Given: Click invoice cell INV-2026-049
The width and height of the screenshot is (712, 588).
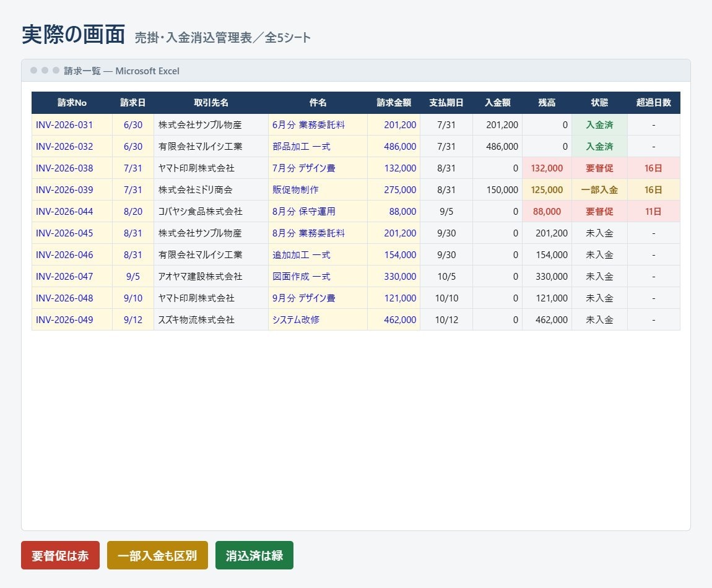Looking at the screenshot, I should (x=72, y=319).
